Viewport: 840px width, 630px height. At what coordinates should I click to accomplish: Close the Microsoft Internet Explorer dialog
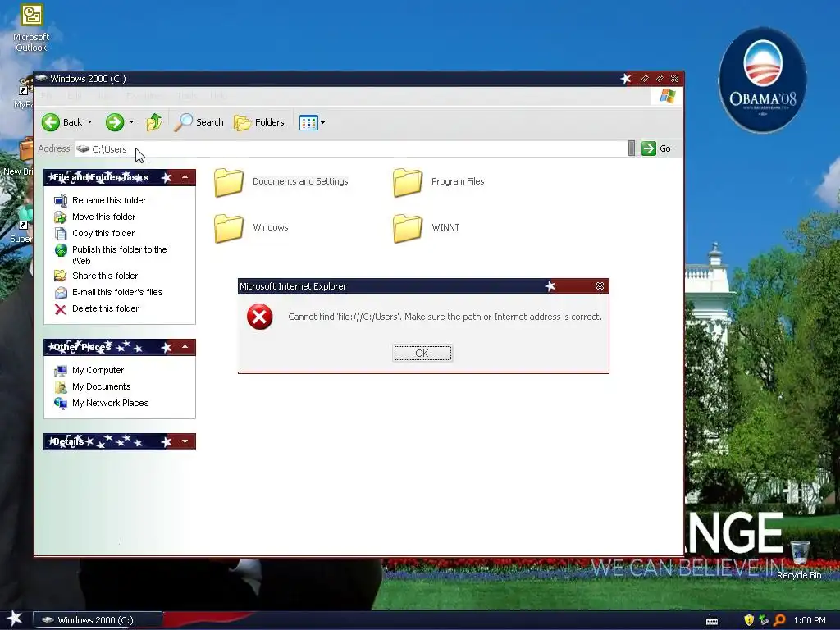tap(600, 286)
